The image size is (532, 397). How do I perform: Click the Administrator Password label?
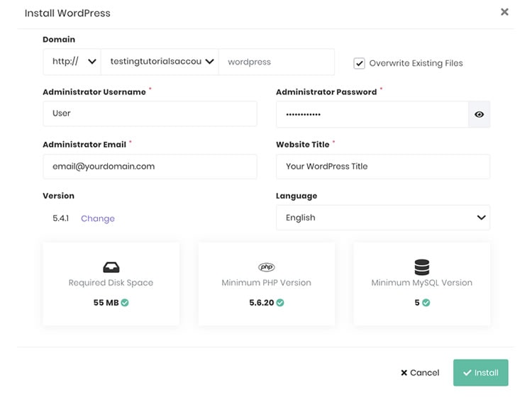(326, 92)
